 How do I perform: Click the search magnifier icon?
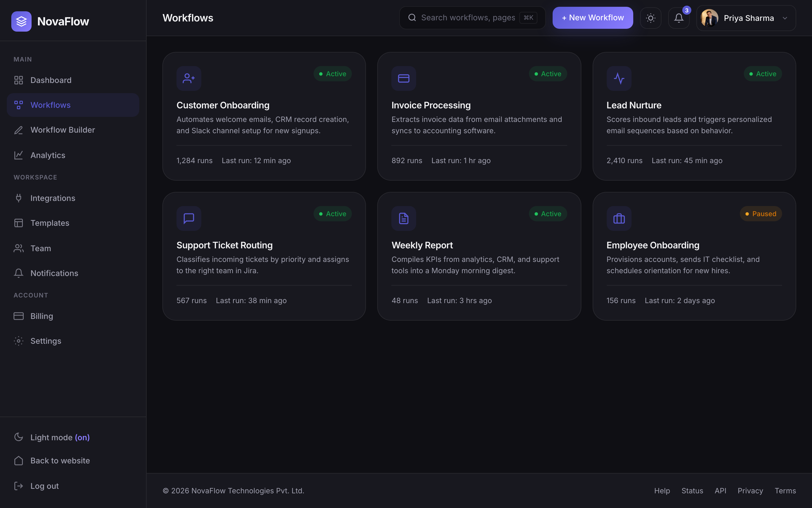pos(412,17)
